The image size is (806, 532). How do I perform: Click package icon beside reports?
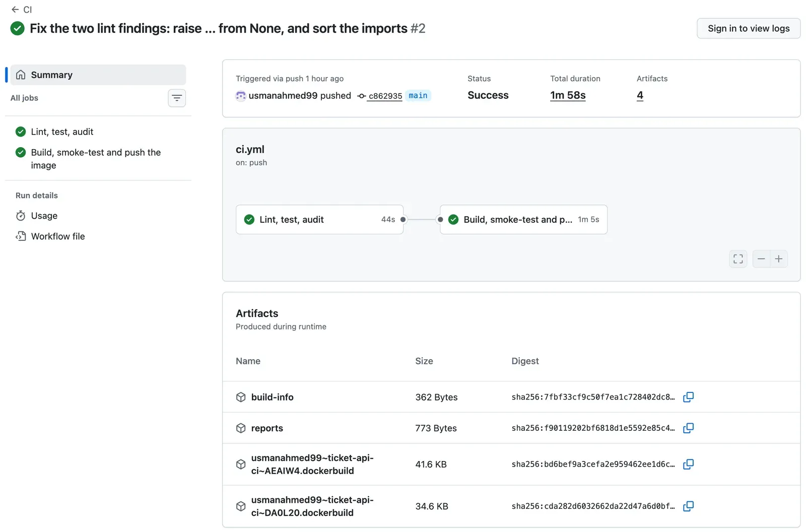click(x=241, y=428)
